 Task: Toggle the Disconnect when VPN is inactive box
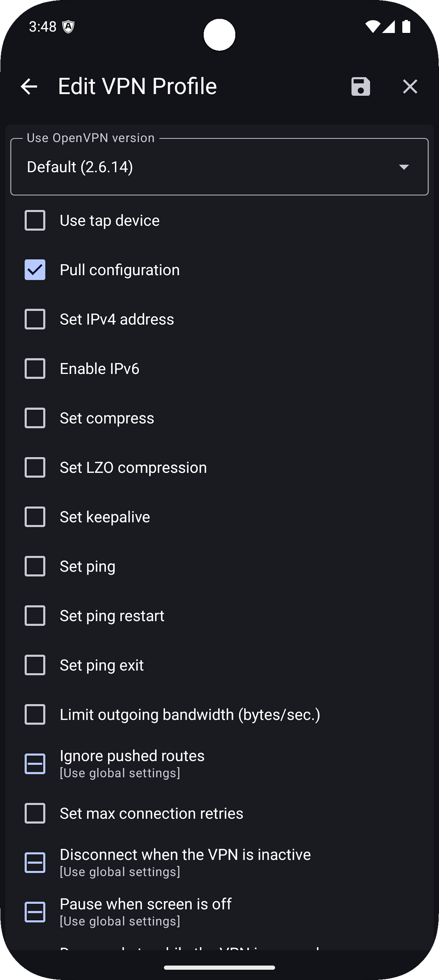pos(35,862)
